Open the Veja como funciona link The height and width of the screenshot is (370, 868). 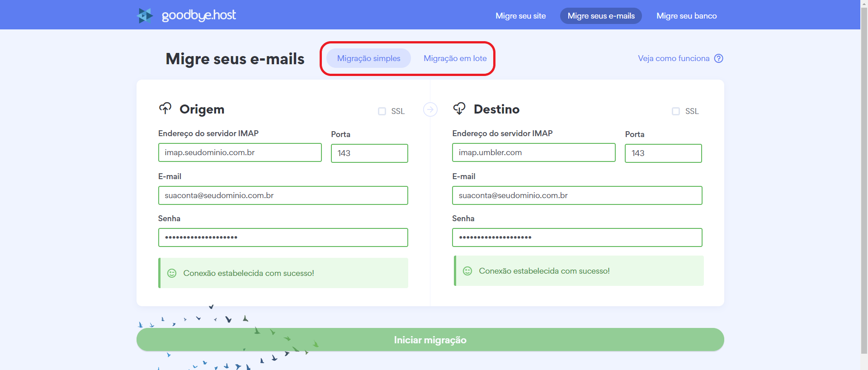click(x=674, y=58)
